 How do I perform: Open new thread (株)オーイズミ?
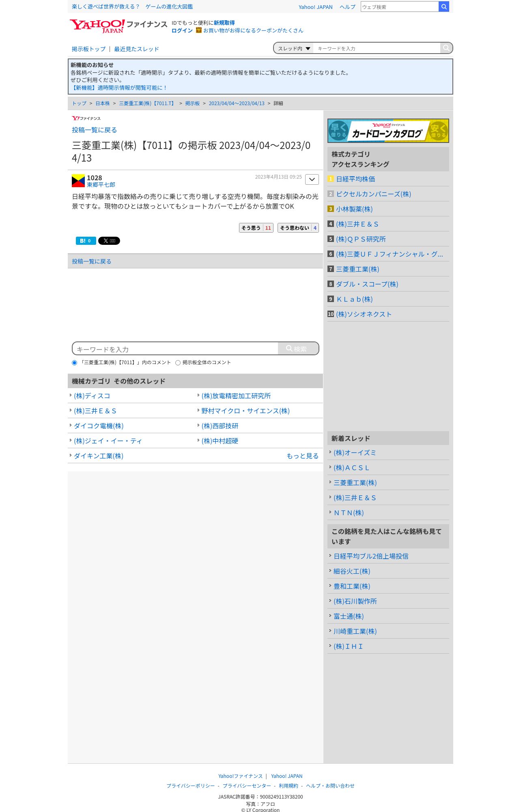point(355,453)
